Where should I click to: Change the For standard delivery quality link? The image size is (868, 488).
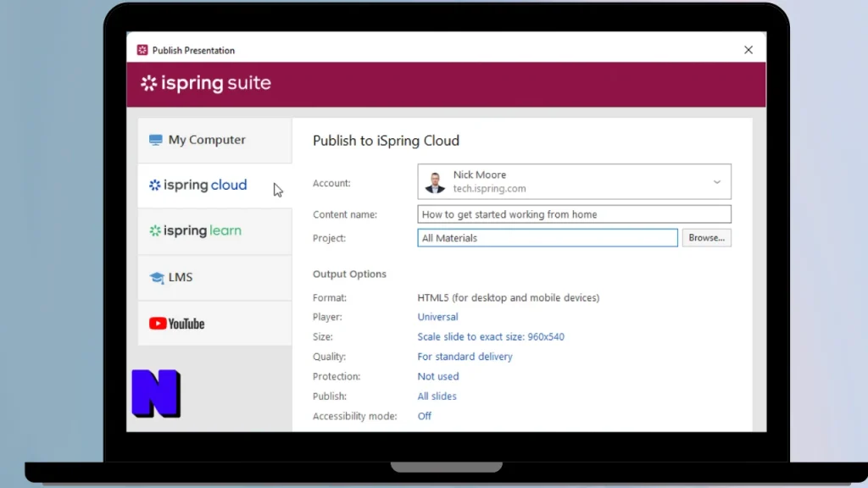(x=465, y=357)
